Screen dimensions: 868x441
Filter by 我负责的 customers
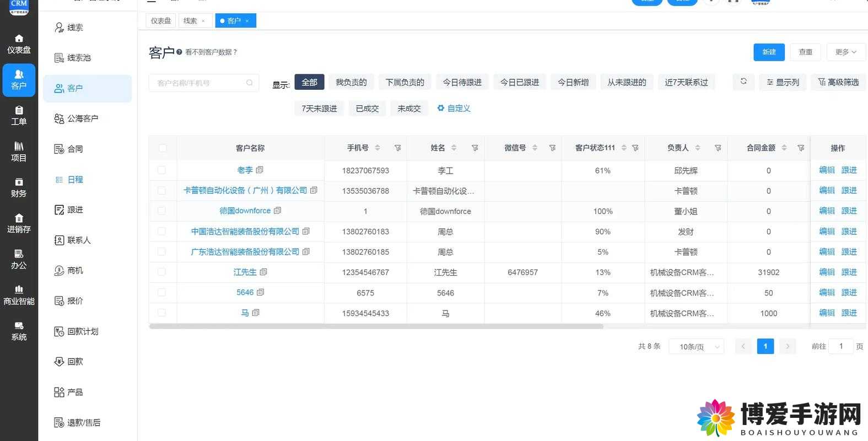(x=351, y=82)
